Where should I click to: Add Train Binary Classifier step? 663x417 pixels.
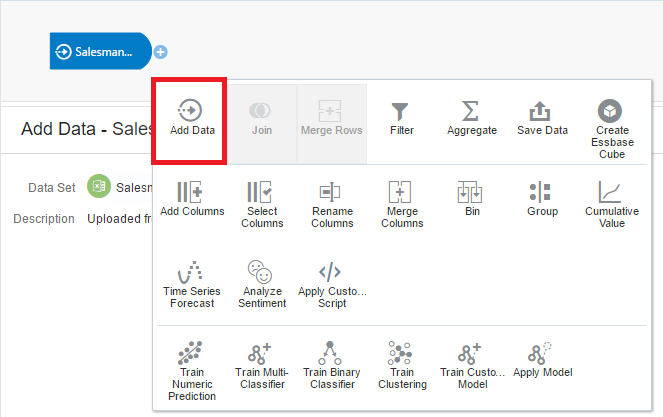tap(332, 365)
